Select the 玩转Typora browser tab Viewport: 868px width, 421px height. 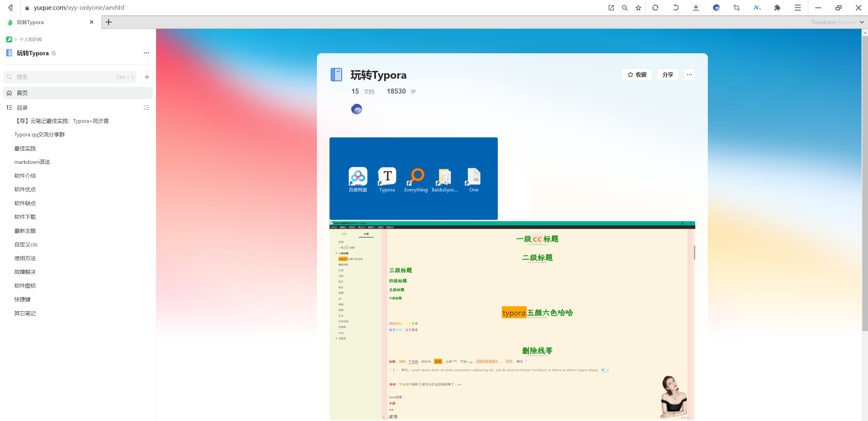(51, 22)
